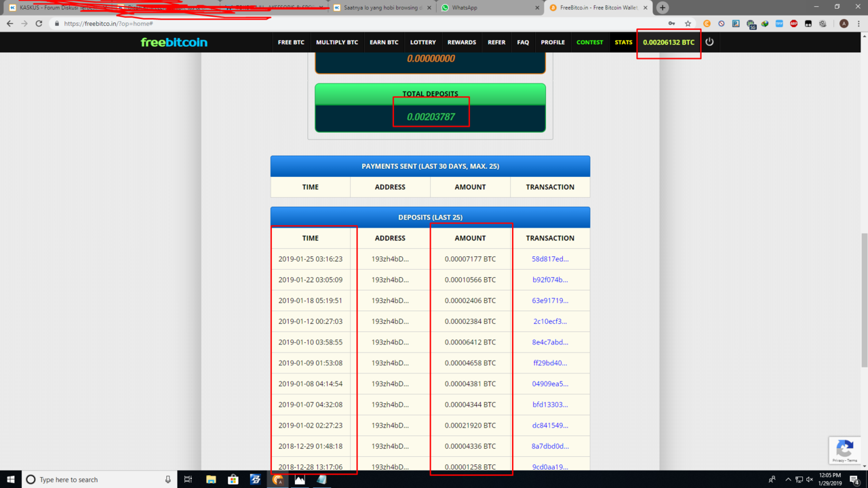This screenshot has width=868, height=488.
Task: Open a new browser tab
Action: click(x=663, y=7)
